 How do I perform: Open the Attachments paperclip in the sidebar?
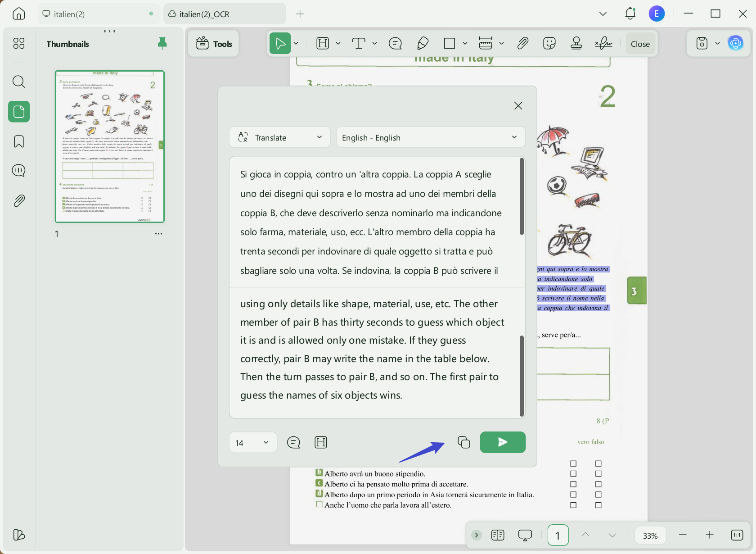coord(19,200)
